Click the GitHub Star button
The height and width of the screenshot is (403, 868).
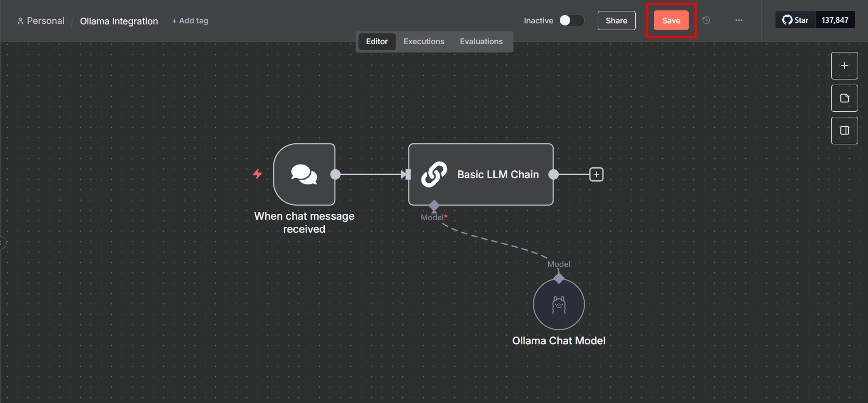click(x=796, y=20)
